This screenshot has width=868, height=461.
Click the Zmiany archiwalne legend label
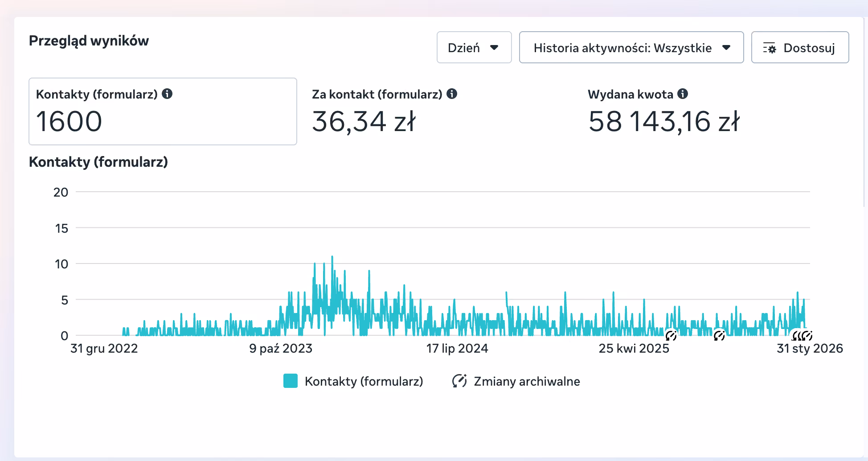[x=527, y=381]
